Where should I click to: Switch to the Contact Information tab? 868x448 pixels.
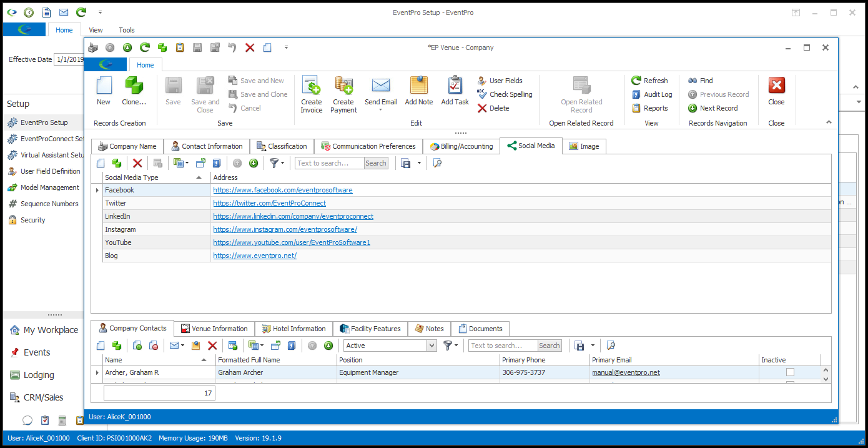click(x=207, y=146)
